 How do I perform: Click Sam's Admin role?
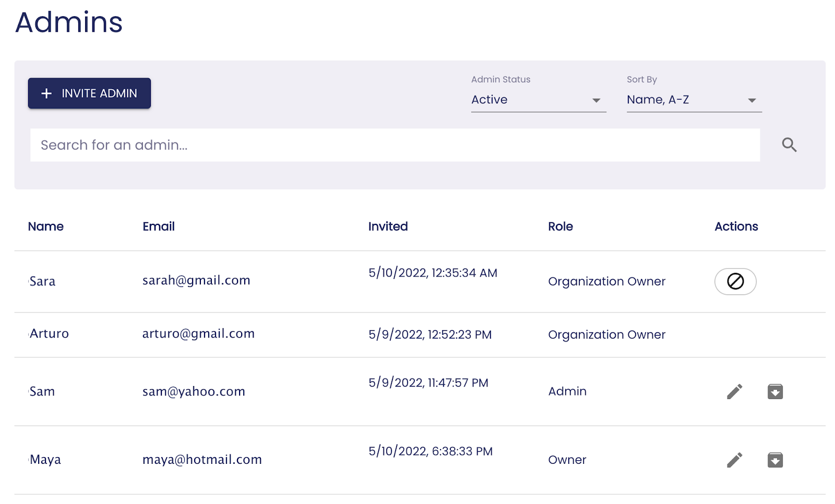pyautogui.click(x=567, y=391)
